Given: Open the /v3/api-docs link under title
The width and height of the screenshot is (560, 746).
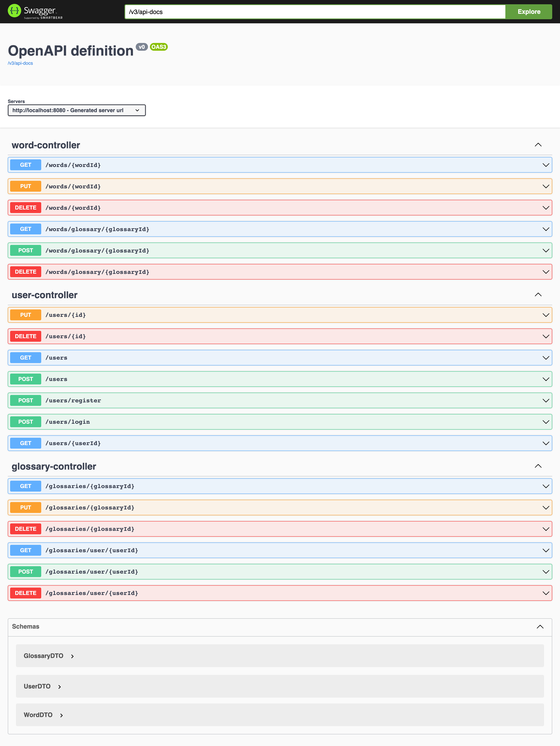Looking at the screenshot, I should click(x=20, y=63).
